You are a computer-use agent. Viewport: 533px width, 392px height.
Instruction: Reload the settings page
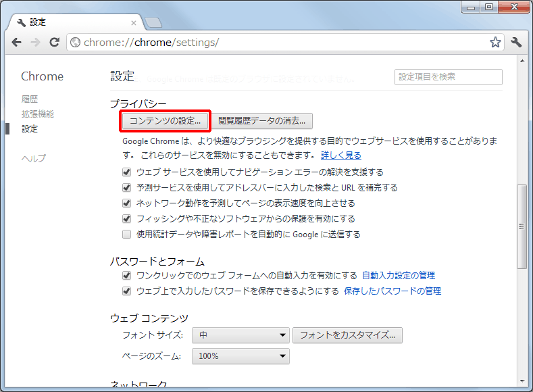[55, 43]
